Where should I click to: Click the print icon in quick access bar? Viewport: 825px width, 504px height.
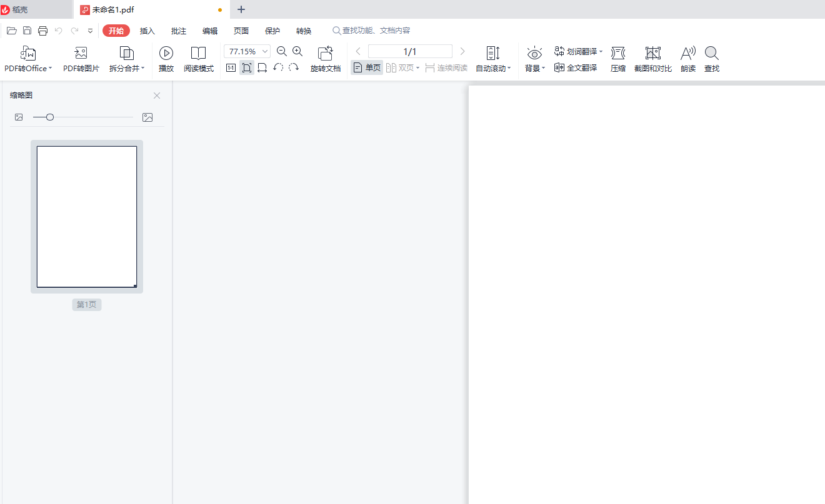pyautogui.click(x=43, y=31)
